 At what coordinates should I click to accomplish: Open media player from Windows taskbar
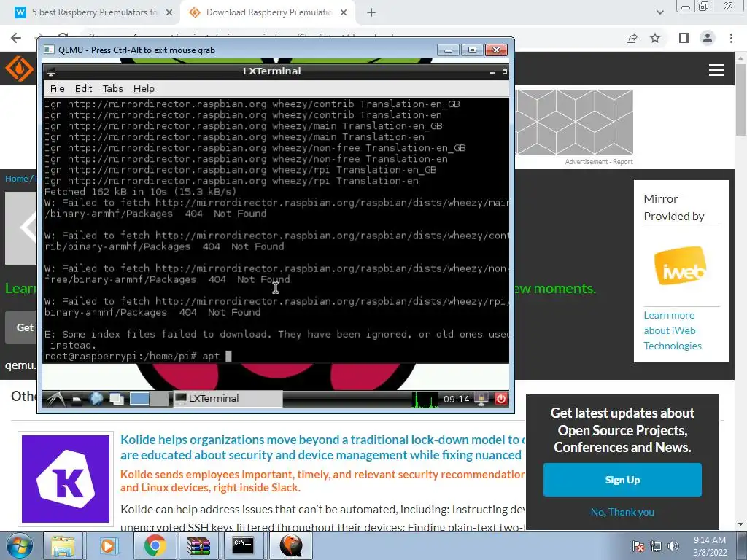108,545
